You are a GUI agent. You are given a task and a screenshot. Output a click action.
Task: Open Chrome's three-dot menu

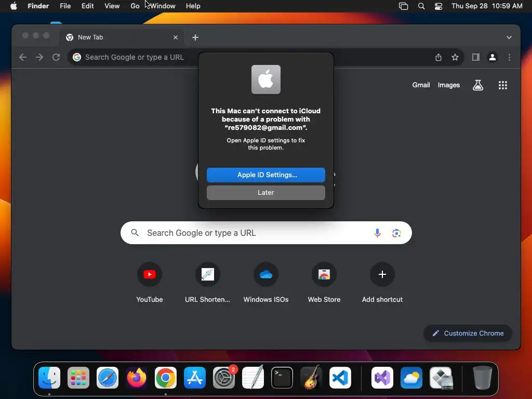click(509, 57)
